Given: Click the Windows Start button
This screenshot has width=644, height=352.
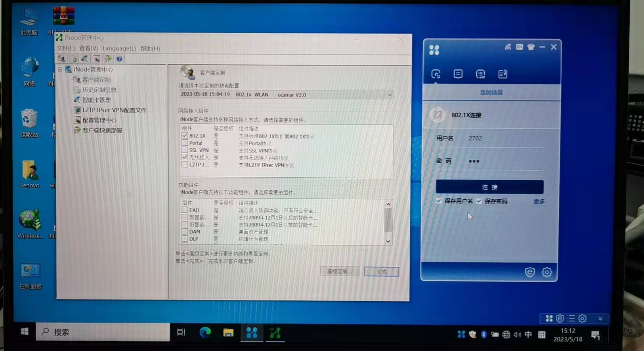Looking at the screenshot, I should tap(25, 332).
